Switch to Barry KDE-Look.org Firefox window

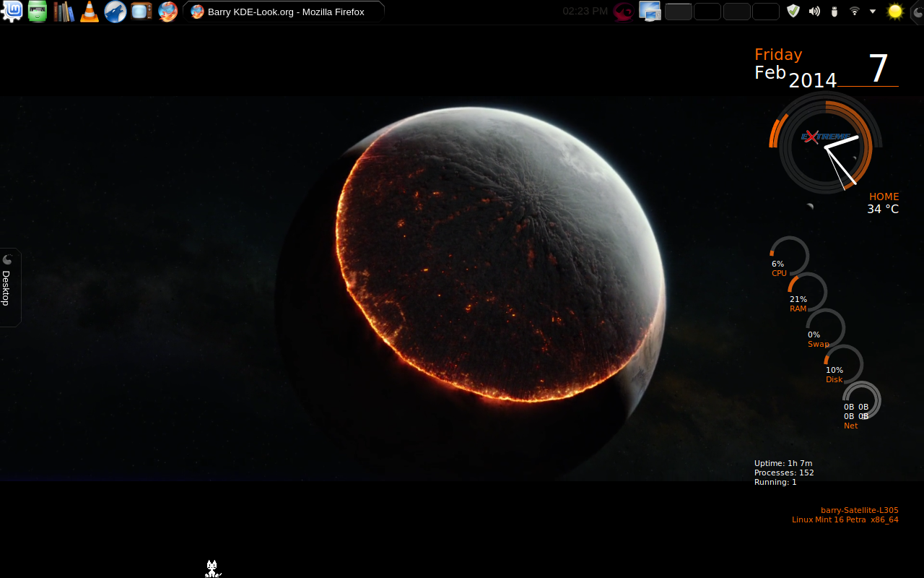[284, 12]
